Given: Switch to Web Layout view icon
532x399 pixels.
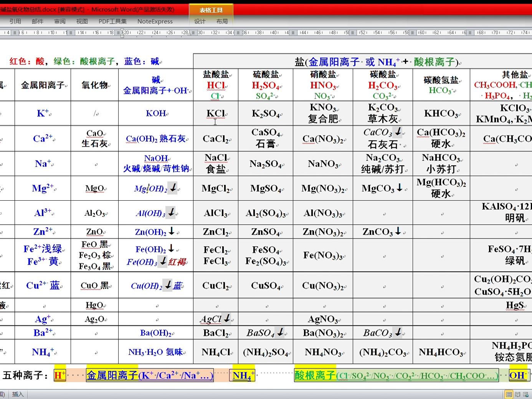Looking at the screenshot, I should click(x=526, y=394).
